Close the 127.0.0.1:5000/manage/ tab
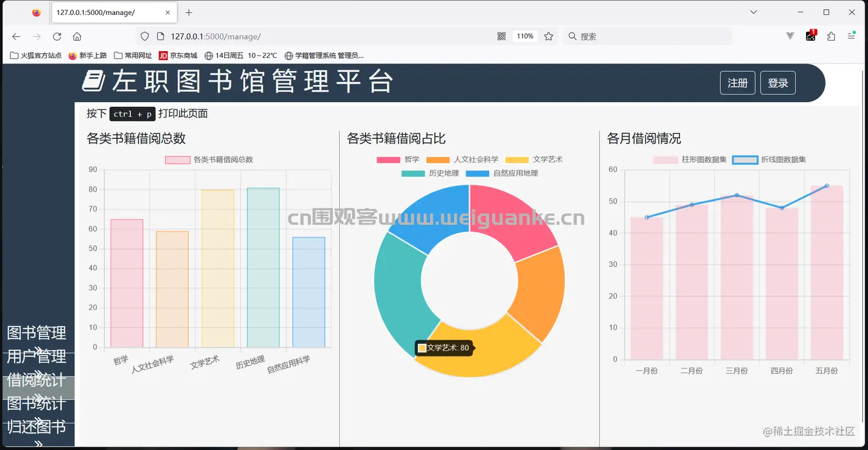868x450 pixels. pos(168,12)
